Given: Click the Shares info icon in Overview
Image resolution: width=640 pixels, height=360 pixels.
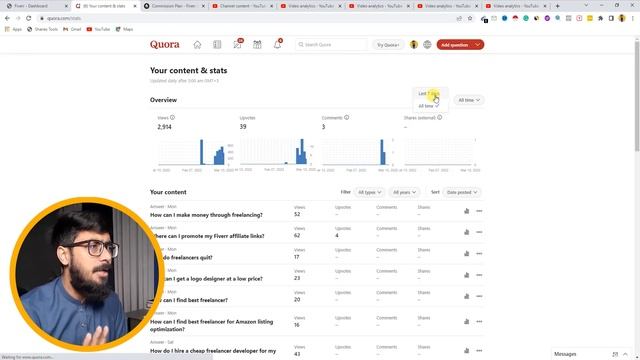Looking at the screenshot, I should [x=440, y=118].
